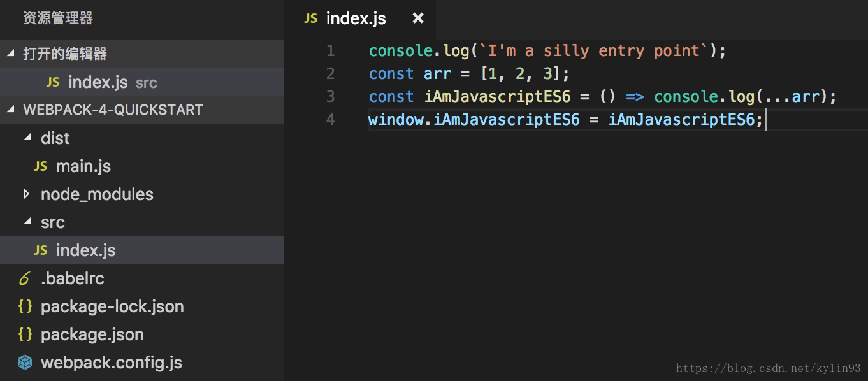Open package.json file

click(x=92, y=334)
